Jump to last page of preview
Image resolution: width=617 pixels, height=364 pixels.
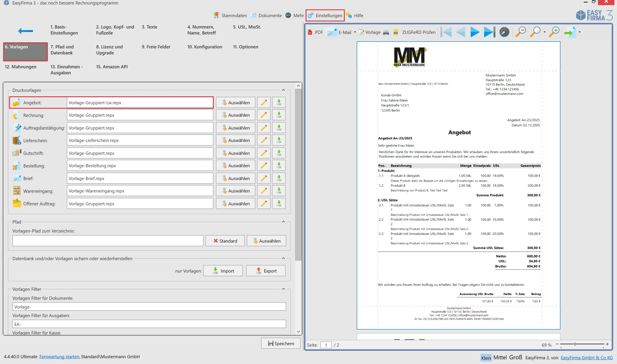point(489,32)
